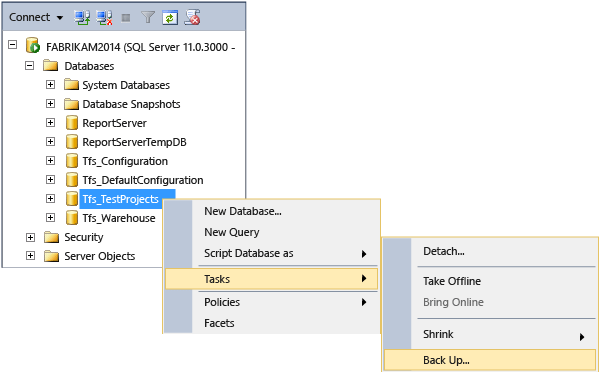Expand the Tfs_Configuration node

pos(50,161)
